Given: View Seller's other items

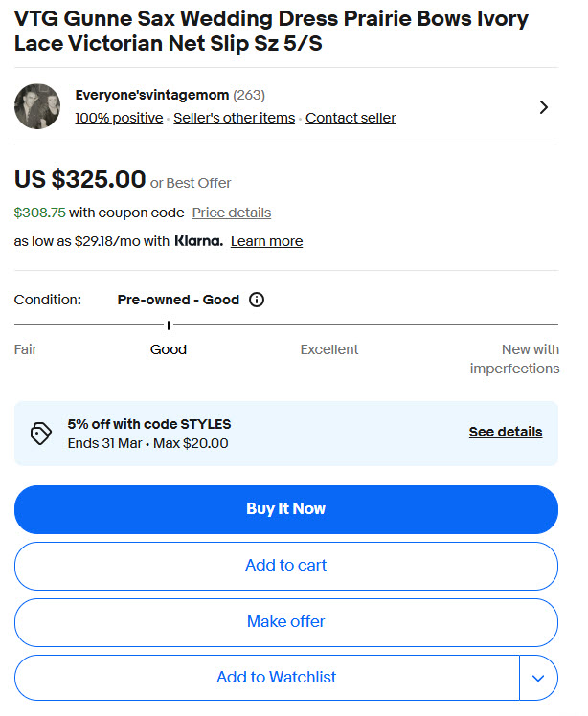Looking at the screenshot, I should coord(235,119).
